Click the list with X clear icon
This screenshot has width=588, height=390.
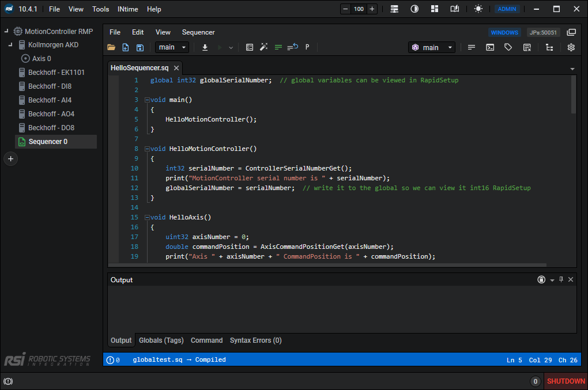(x=527, y=47)
